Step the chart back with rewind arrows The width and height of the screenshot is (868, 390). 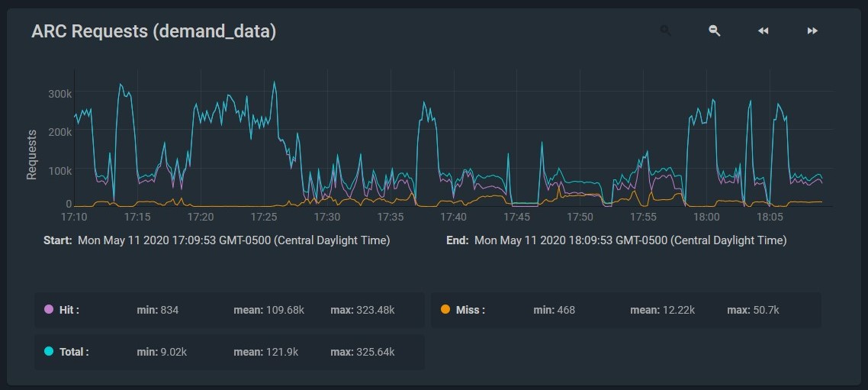pyautogui.click(x=764, y=31)
